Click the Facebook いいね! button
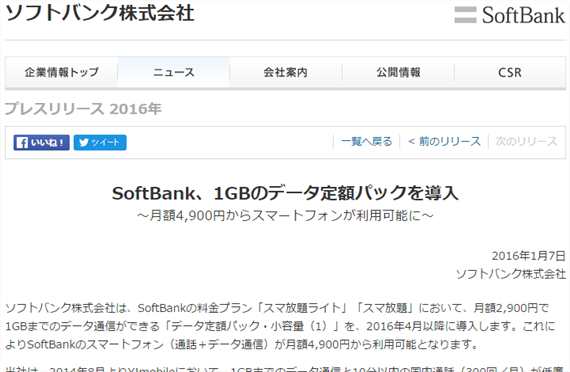 pos(41,143)
